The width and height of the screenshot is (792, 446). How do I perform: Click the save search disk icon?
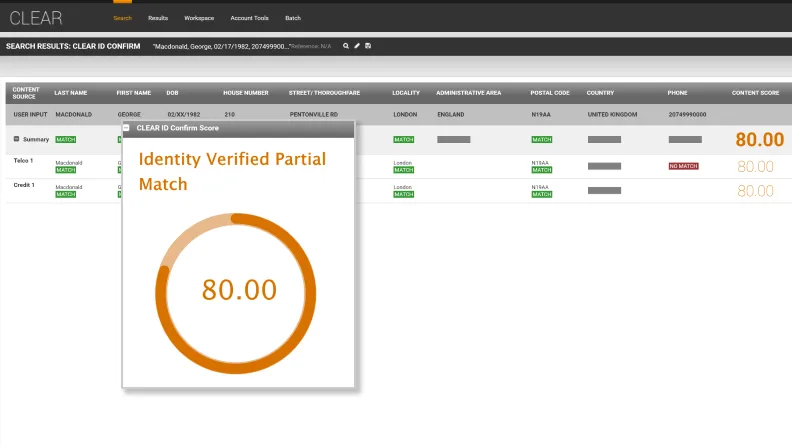pyautogui.click(x=368, y=46)
